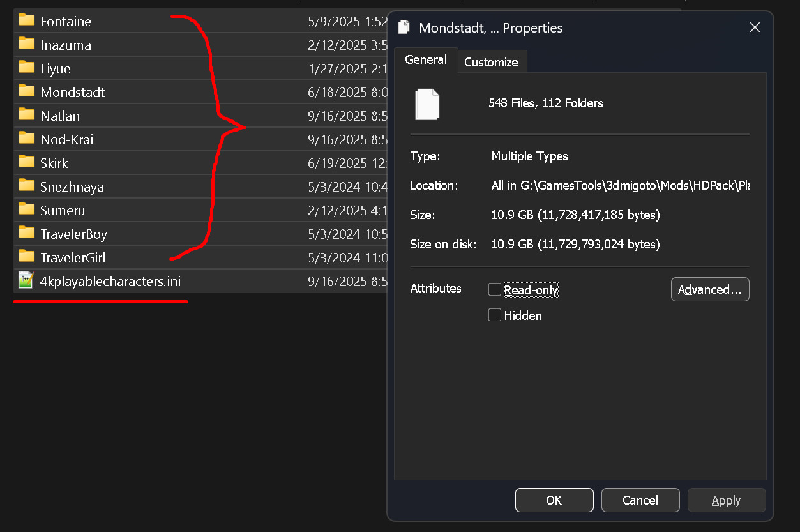Click the multiple-files icon in Properties

(x=427, y=103)
